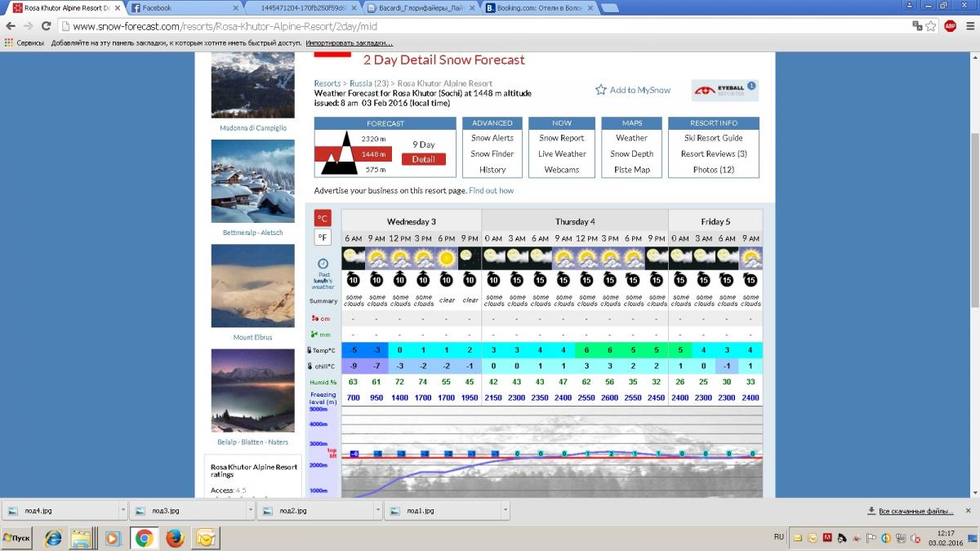Open Snow Alerts

pyautogui.click(x=492, y=138)
